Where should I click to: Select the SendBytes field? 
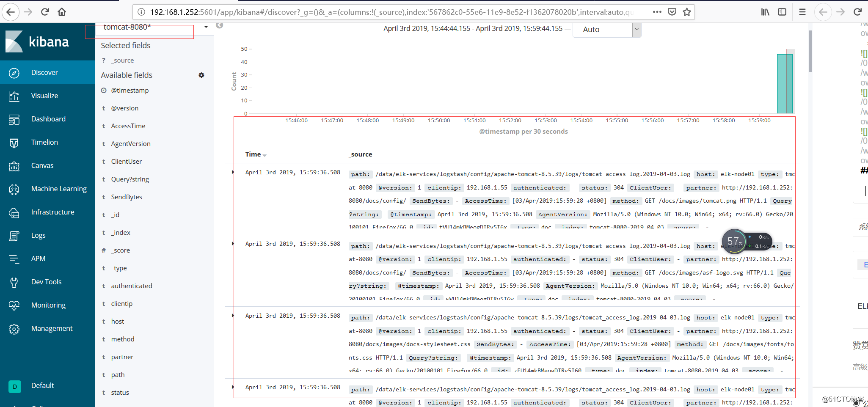click(x=127, y=197)
